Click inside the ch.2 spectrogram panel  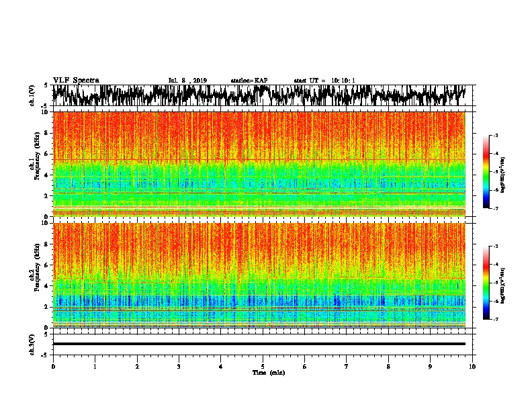259,275
